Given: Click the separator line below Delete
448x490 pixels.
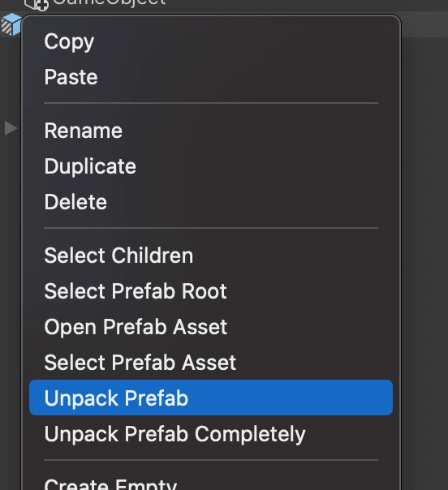Looking at the screenshot, I should (211, 228).
